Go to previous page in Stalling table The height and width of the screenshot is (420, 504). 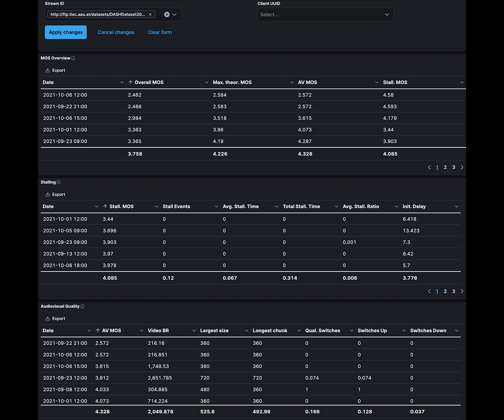pos(429,291)
